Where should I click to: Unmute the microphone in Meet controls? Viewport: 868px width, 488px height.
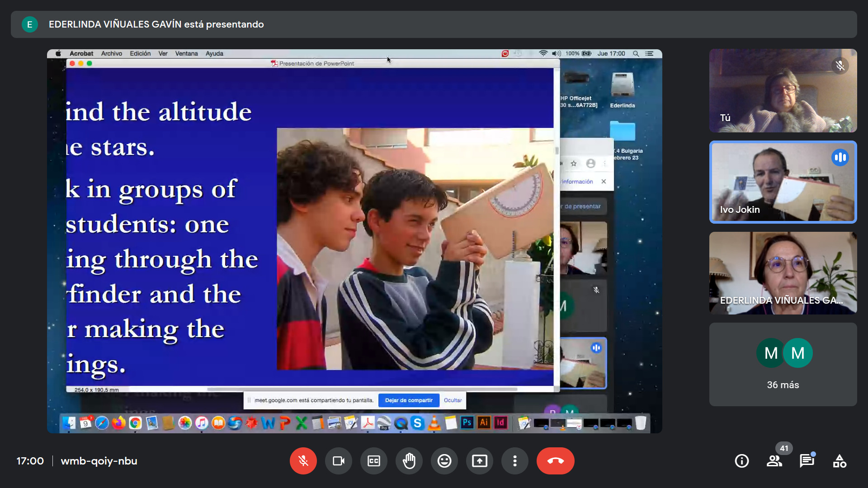(x=303, y=461)
